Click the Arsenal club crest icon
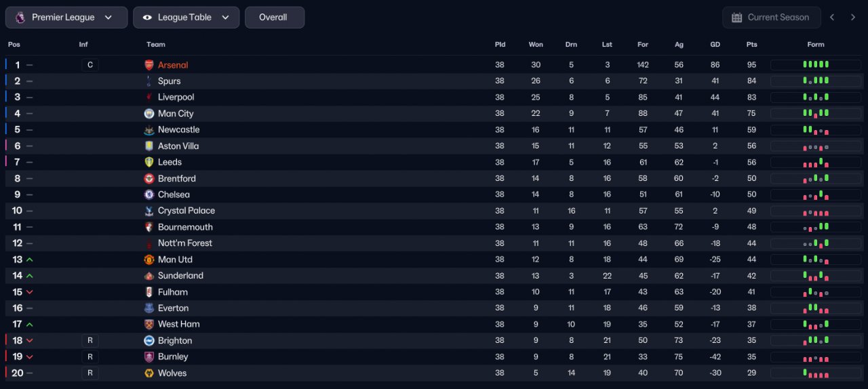The width and height of the screenshot is (868, 389). pyautogui.click(x=149, y=65)
